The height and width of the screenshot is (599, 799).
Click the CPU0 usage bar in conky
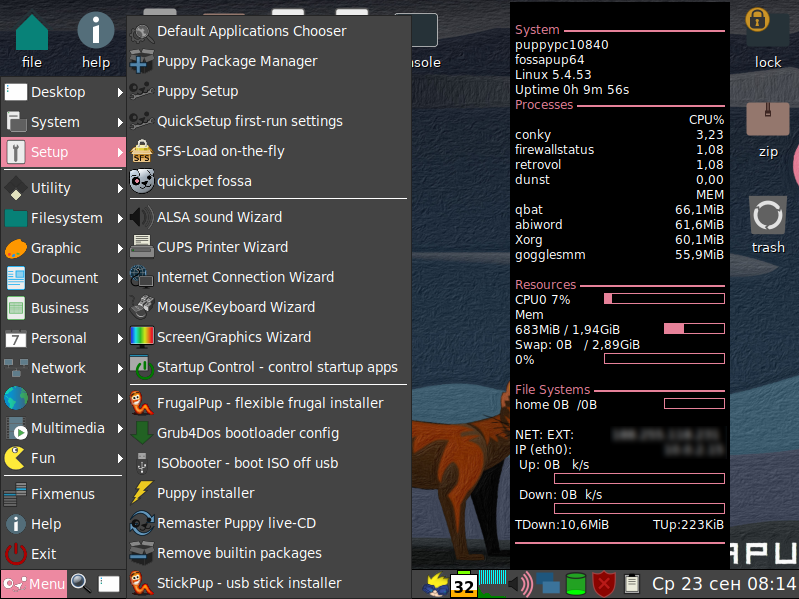pos(664,299)
